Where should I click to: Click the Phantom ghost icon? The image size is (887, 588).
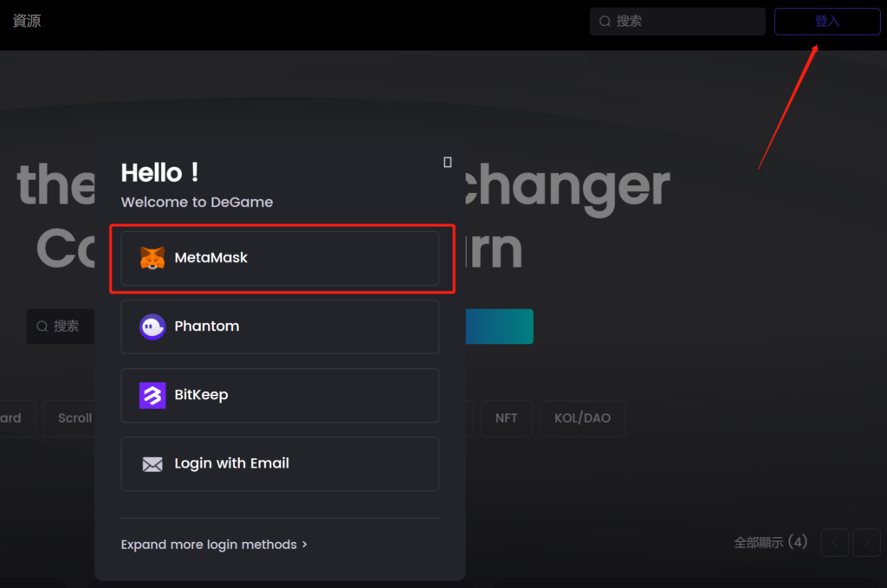152,326
